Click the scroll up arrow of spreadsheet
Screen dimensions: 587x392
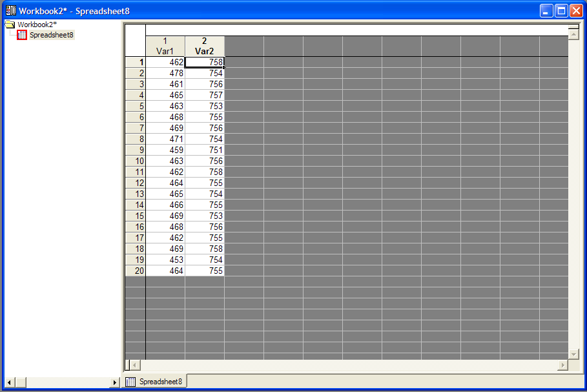point(573,34)
